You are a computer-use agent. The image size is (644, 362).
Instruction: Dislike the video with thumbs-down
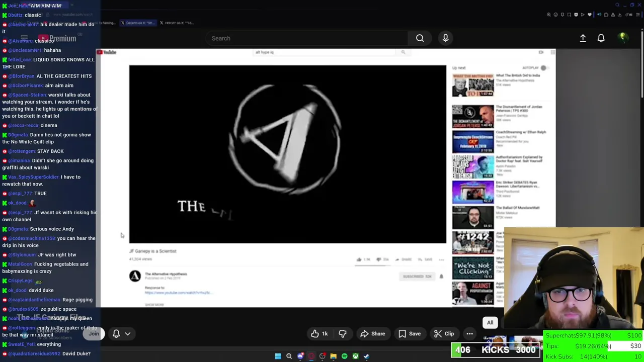[343, 334]
